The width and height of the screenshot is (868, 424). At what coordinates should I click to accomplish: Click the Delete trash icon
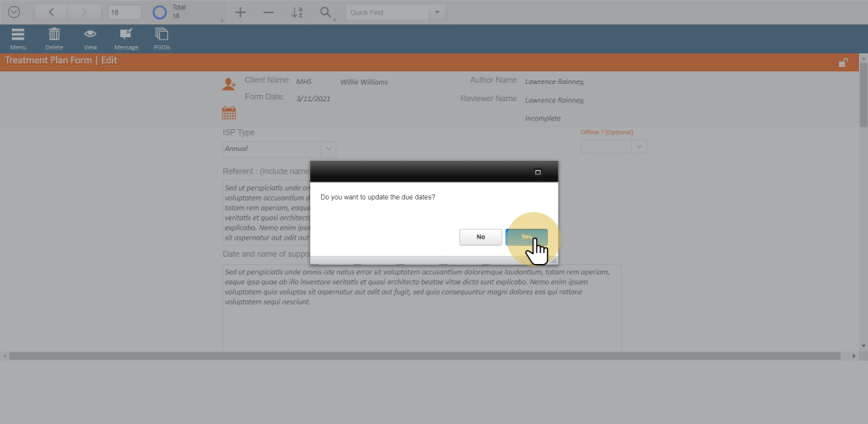pyautogui.click(x=54, y=35)
